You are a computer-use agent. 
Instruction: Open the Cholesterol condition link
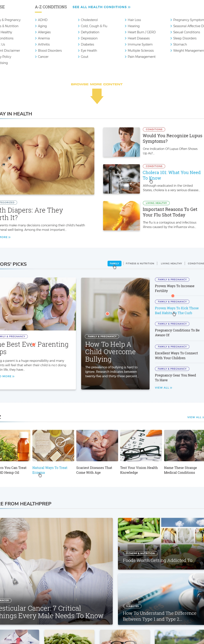(x=89, y=20)
